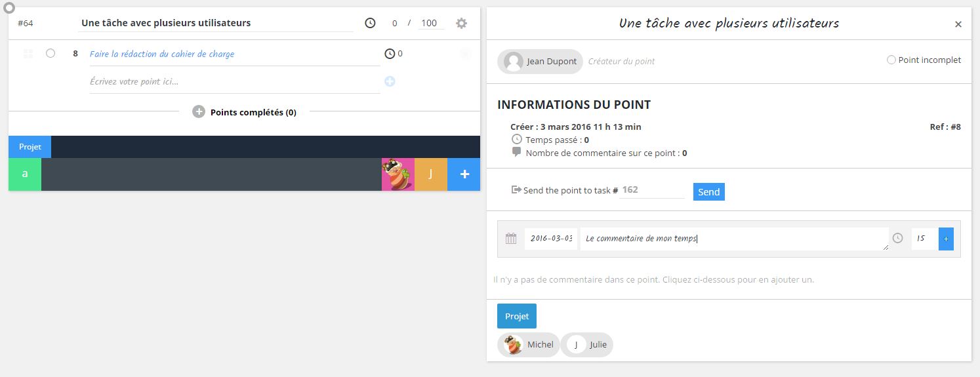Click the clock icon on the cahier de charge point
Viewport: 980px width, 377px height.
click(390, 54)
